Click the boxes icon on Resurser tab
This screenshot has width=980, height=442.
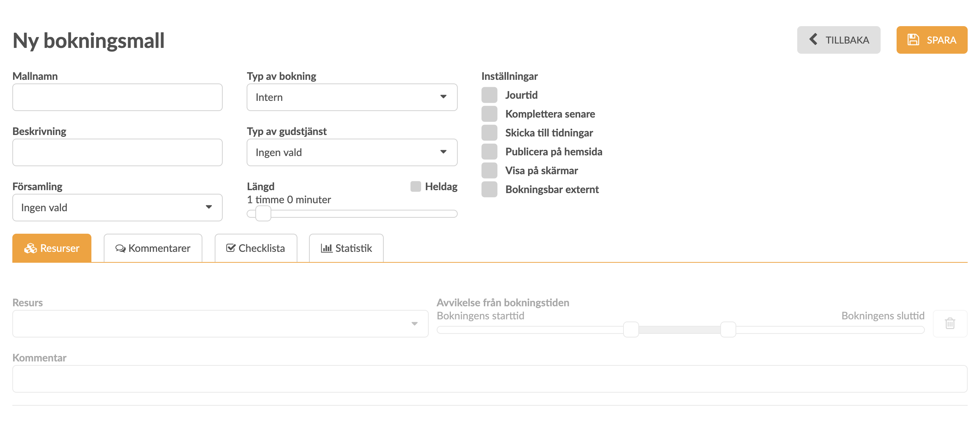tap(30, 248)
